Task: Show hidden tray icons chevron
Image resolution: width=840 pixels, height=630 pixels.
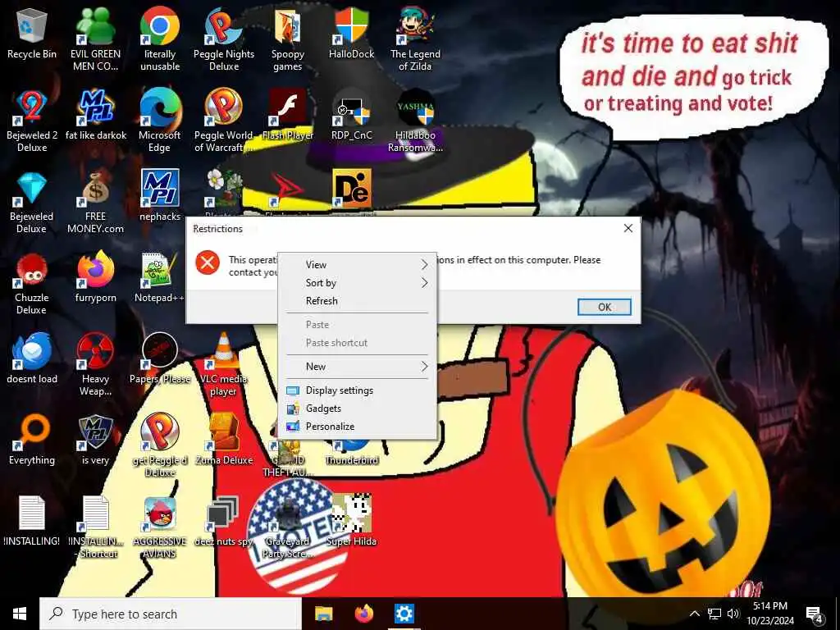Action: [694, 614]
